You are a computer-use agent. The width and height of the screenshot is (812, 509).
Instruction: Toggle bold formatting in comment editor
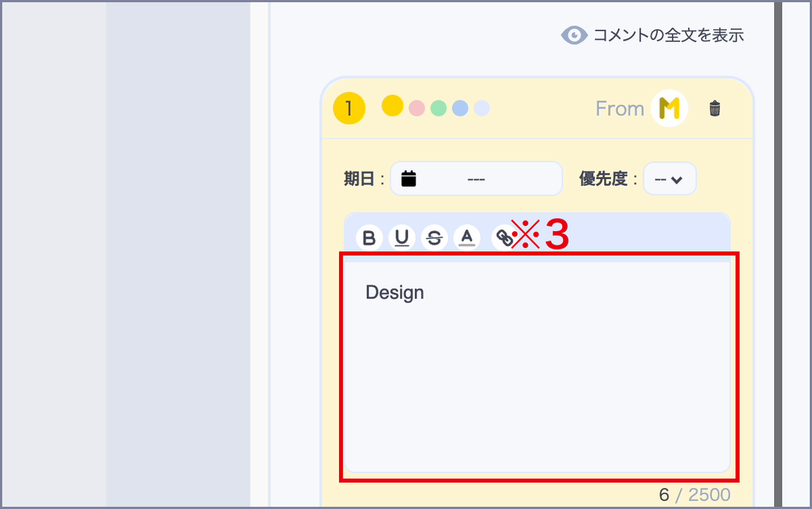pyautogui.click(x=369, y=238)
